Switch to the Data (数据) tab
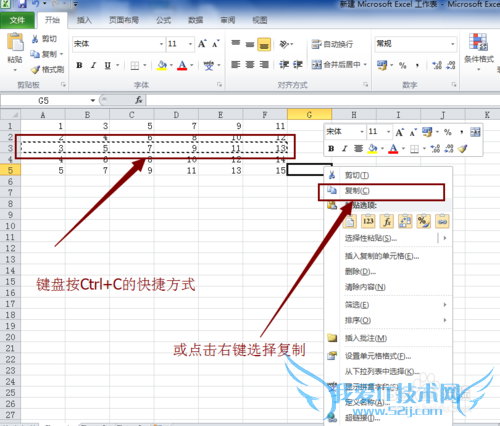The image size is (500, 426). pos(195,20)
